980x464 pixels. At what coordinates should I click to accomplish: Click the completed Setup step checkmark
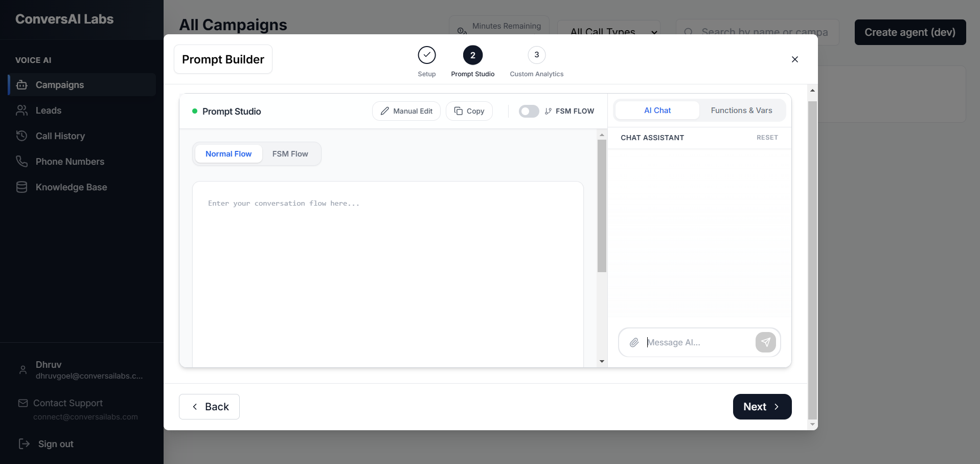click(x=427, y=55)
